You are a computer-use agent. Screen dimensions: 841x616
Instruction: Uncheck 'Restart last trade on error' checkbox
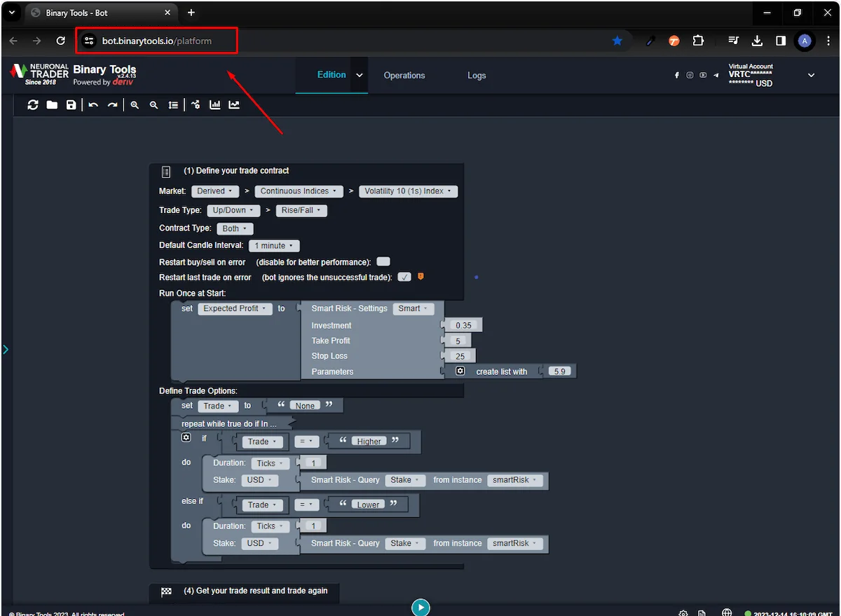point(404,277)
